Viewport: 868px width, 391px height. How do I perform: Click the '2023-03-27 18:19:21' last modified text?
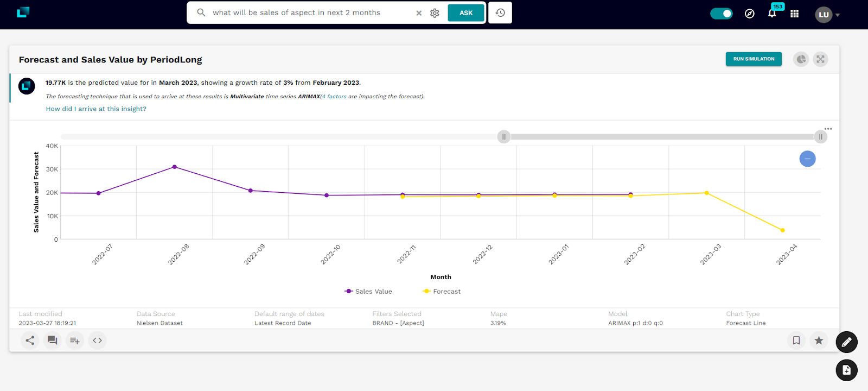point(47,323)
